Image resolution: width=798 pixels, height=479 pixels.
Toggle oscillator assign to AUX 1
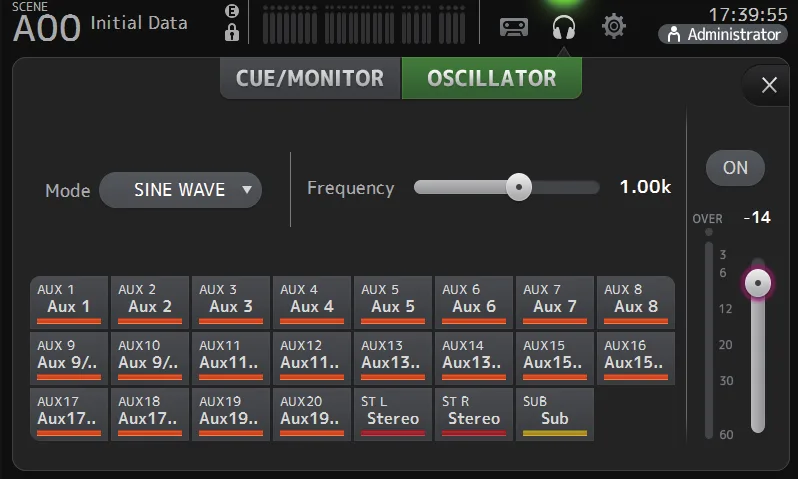click(69, 302)
